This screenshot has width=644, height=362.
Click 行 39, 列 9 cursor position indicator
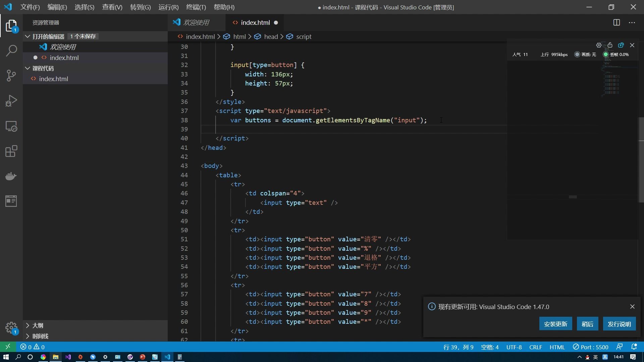click(458, 347)
